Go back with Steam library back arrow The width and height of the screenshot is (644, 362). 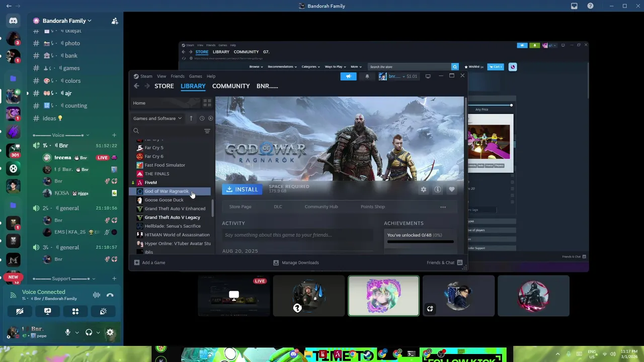tap(136, 86)
